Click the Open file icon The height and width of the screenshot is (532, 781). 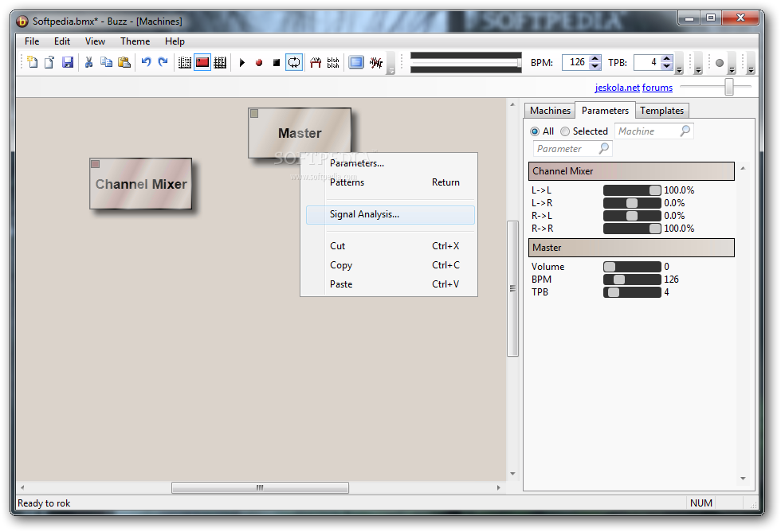click(49, 62)
